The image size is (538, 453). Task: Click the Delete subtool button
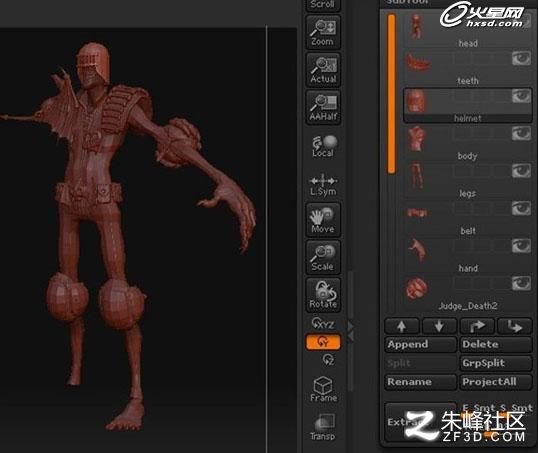(x=496, y=344)
